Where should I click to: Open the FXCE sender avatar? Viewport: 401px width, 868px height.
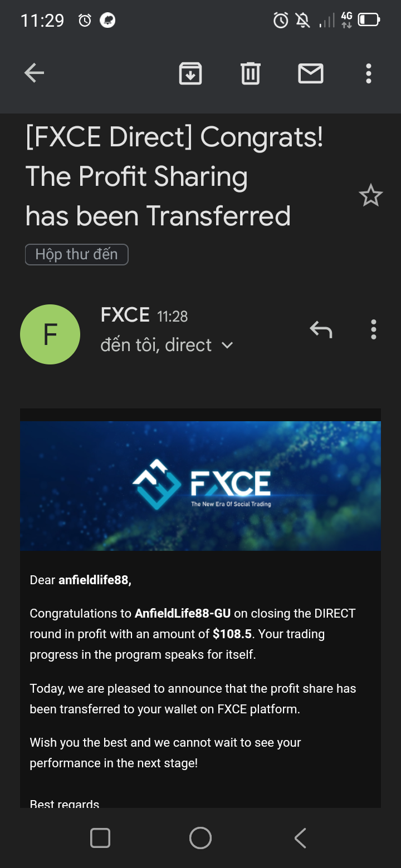[50, 334]
